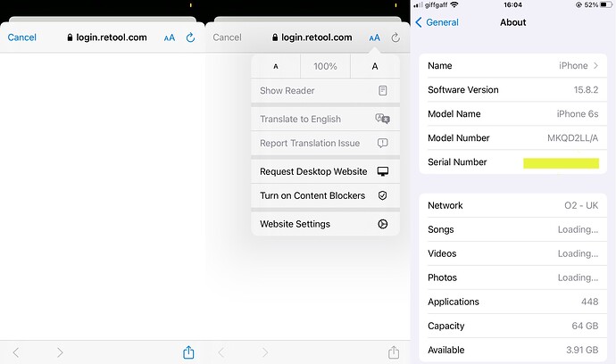Image resolution: width=616 pixels, height=364 pixels.
Task: Tap the battery icon in the status bar
Action: tap(606, 4)
